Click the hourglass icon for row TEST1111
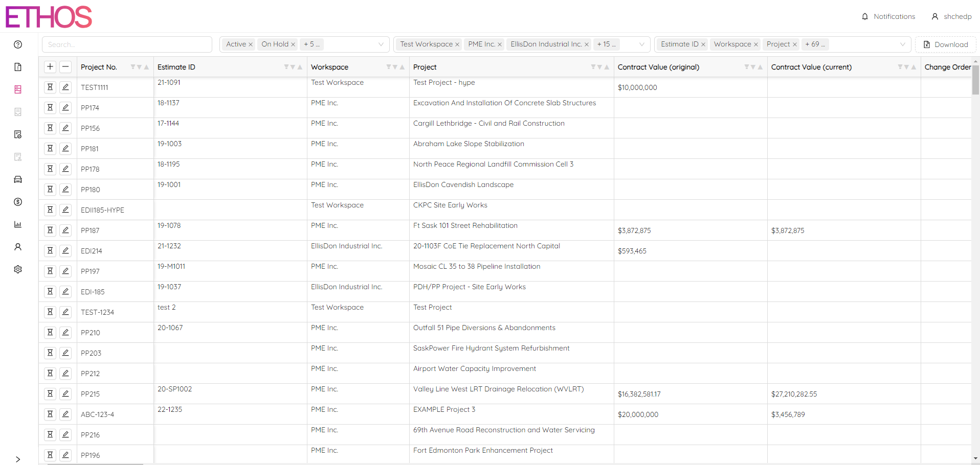The image size is (980, 465). click(x=50, y=87)
